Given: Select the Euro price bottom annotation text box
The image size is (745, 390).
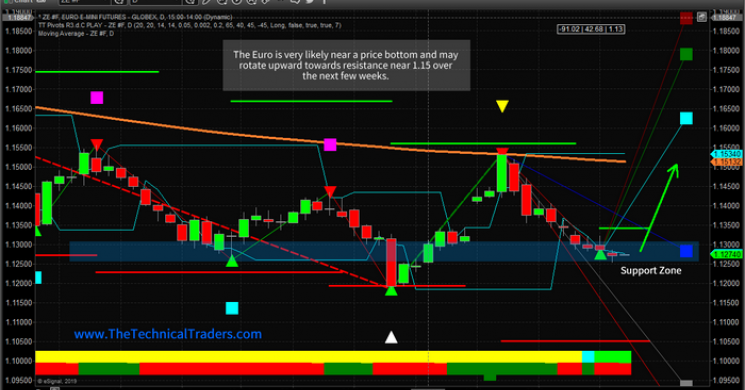Looking at the screenshot, I should 346,65.
